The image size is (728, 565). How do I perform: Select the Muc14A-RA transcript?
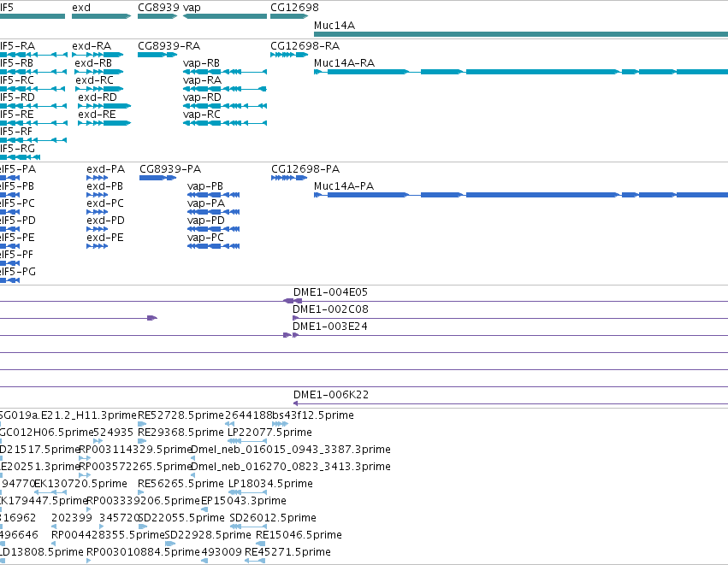(x=521, y=72)
